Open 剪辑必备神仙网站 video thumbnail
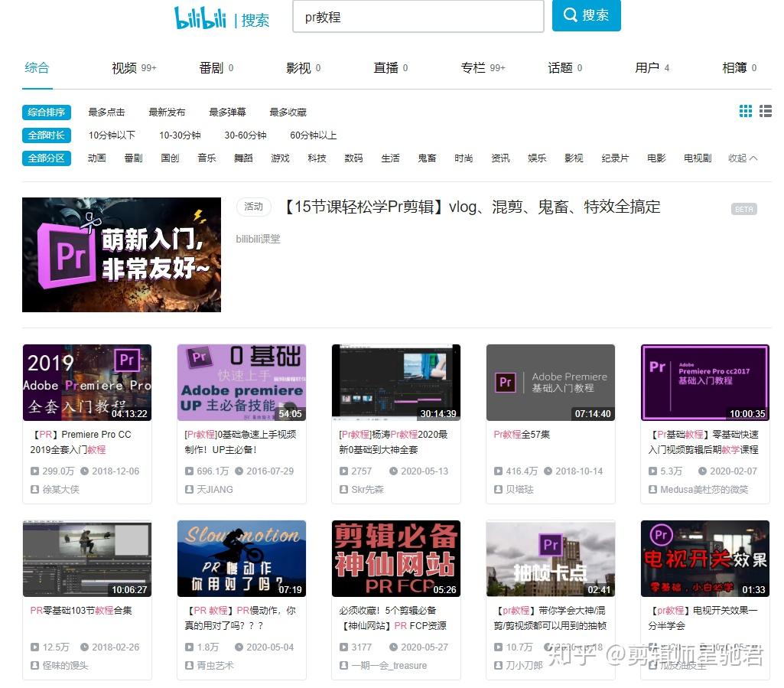784x688 pixels. (396, 559)
